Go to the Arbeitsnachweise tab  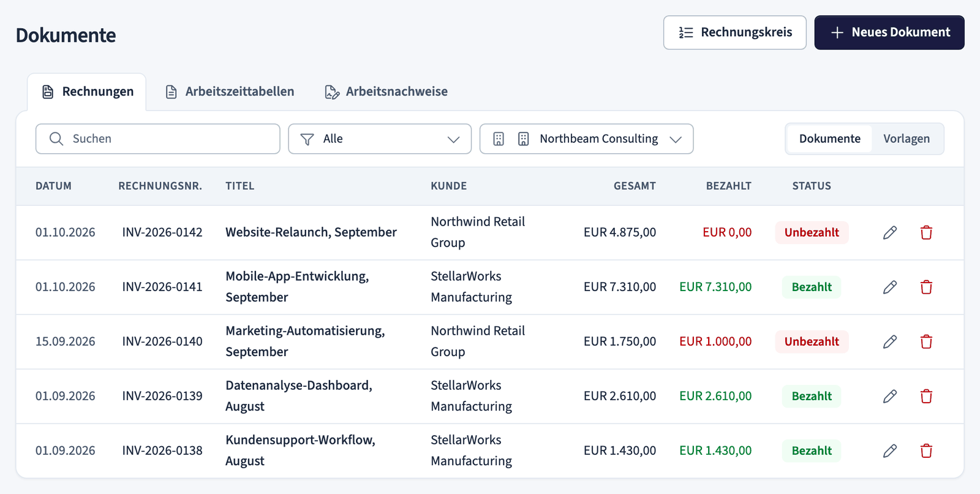coord(386,92)
